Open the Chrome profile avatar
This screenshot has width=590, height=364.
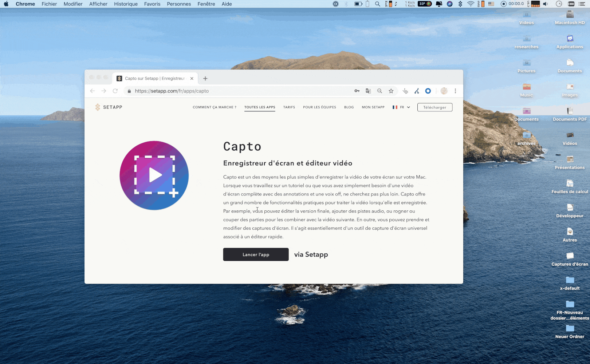pos(444,91)
